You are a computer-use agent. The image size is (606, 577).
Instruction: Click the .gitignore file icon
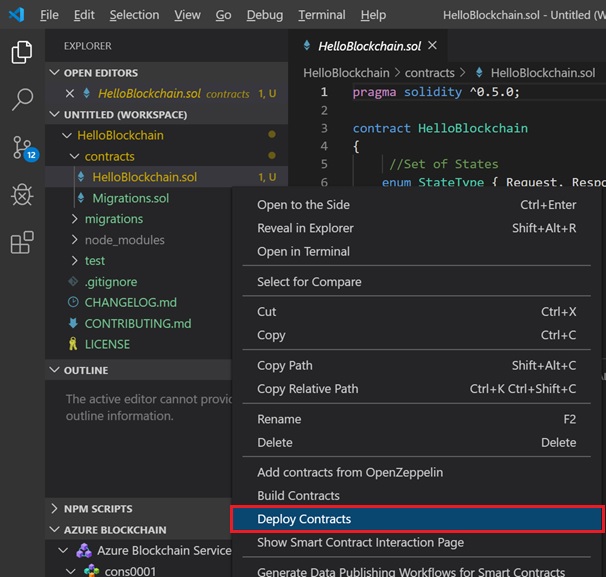pyautogui.click(x=73, y=281)
